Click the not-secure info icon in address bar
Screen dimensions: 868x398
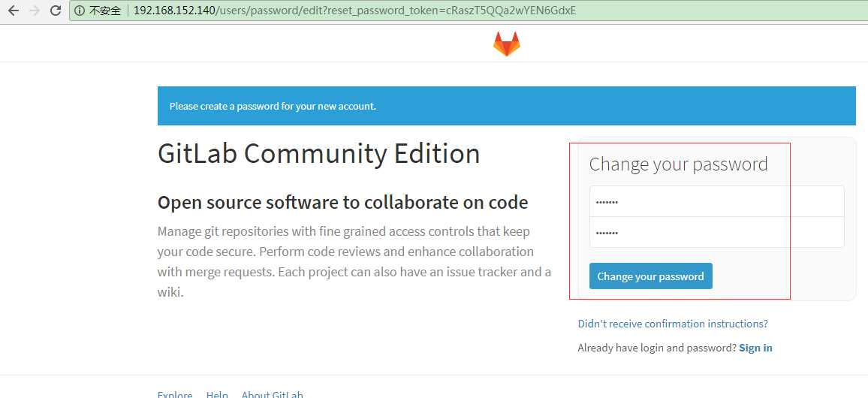tap(80, 11)
